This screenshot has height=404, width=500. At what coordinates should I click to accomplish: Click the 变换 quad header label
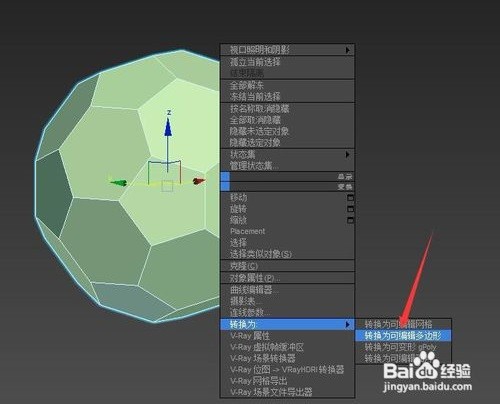coord(345,187)
